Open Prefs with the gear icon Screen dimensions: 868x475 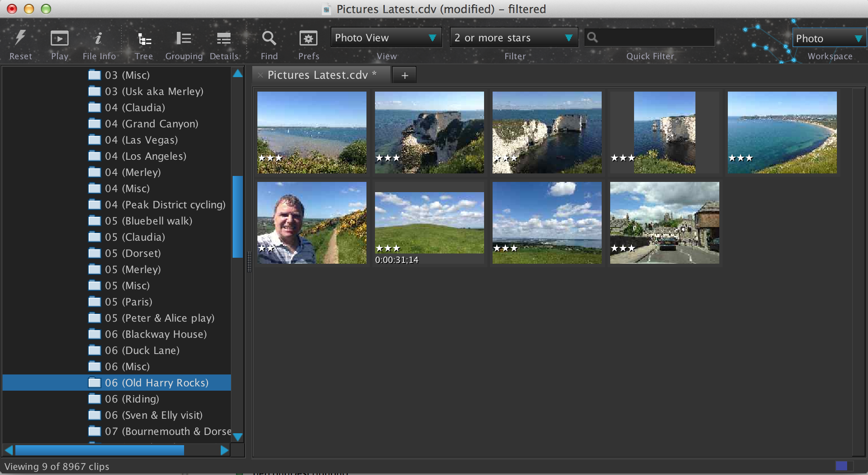pos(308,39)
